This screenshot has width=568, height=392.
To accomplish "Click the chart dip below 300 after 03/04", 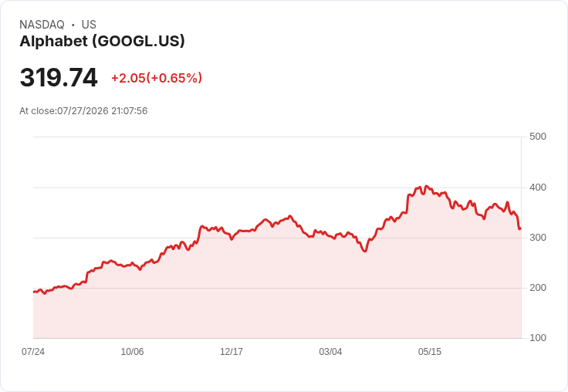I will [x=365, y=251].
